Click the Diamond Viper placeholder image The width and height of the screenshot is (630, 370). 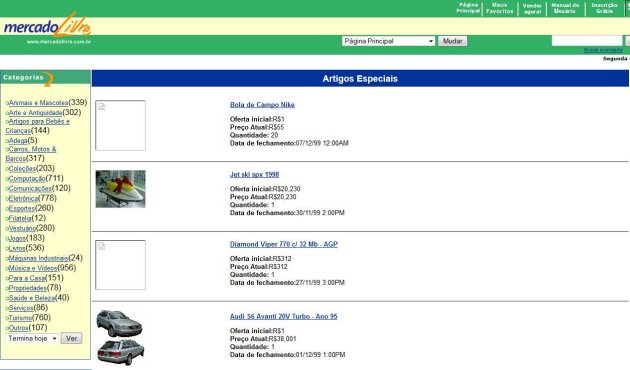click(x=121, y=265)
